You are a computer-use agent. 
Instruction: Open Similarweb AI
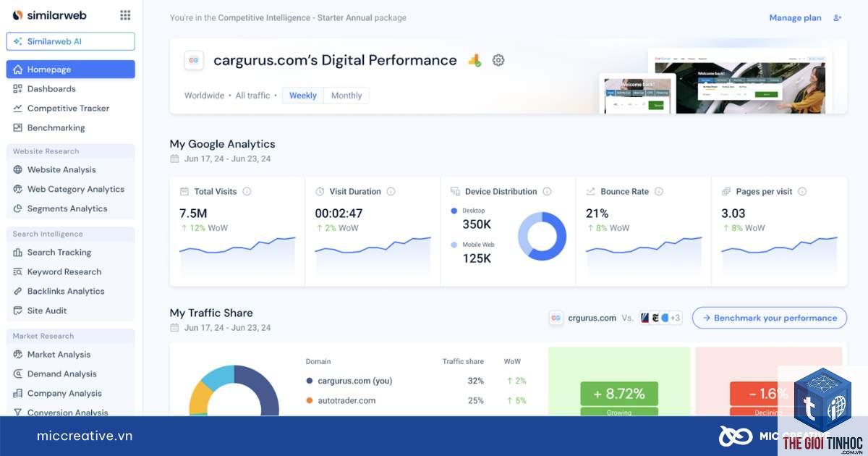71,41
